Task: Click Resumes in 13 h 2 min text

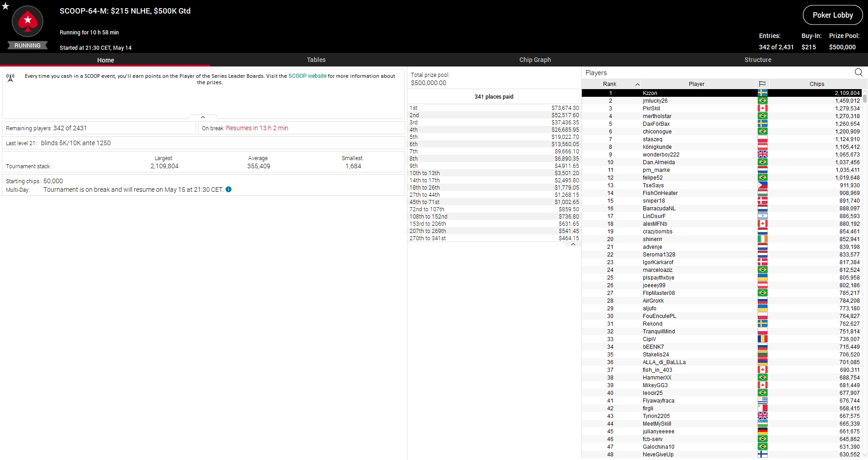Action: pyautogui.click(x=257, y=128)
